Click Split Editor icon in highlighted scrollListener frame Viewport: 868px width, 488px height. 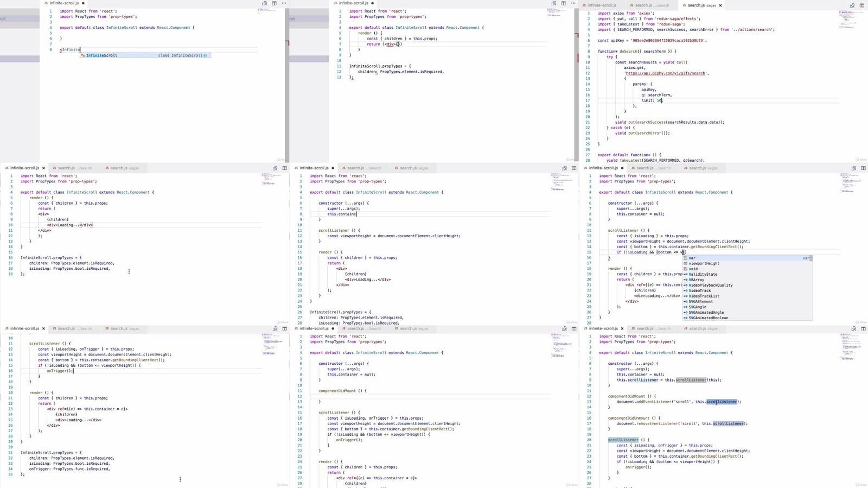863,328
